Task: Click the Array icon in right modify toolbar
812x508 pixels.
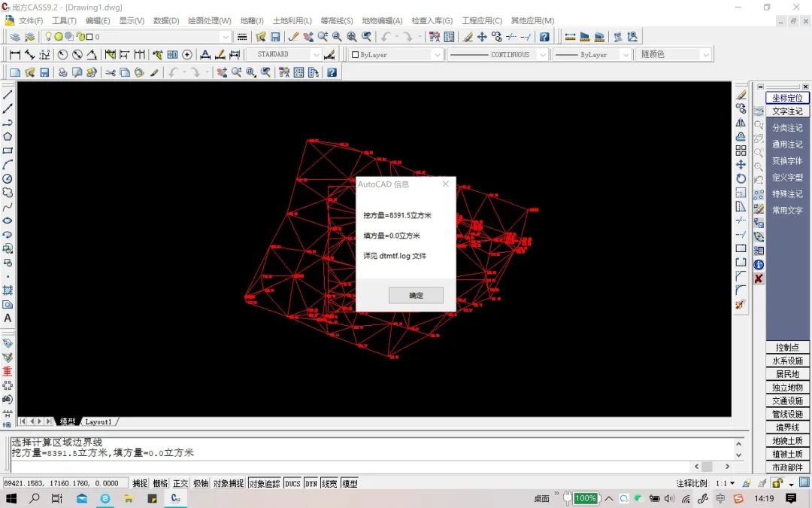Action: pyautogui.click(x=741, y=151)
